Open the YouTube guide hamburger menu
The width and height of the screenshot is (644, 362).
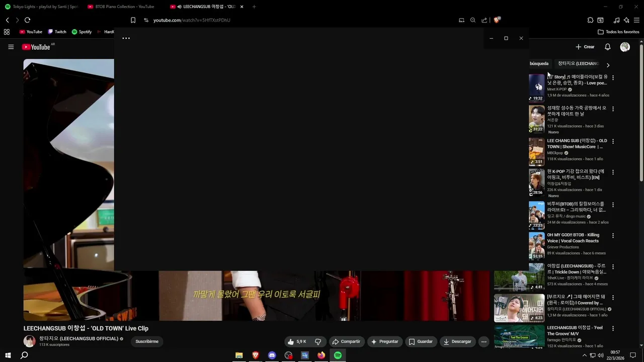pos(11,47)
